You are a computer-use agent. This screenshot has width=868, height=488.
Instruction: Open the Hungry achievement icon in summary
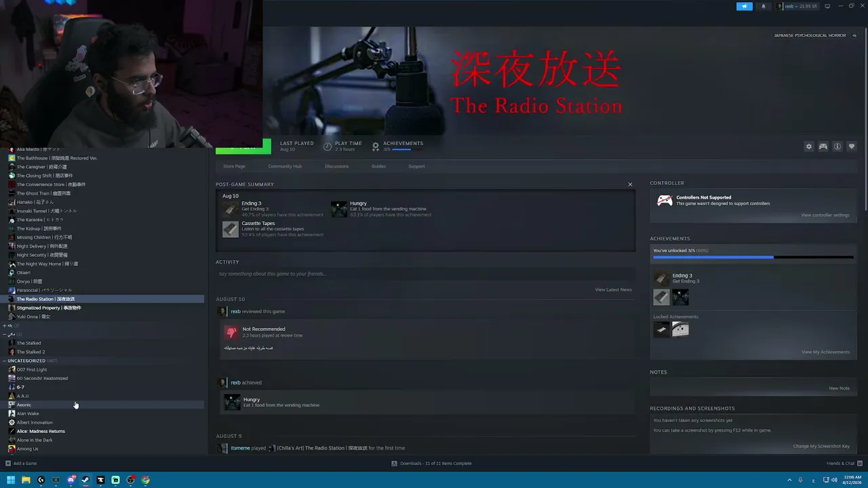tap(339, 209)
